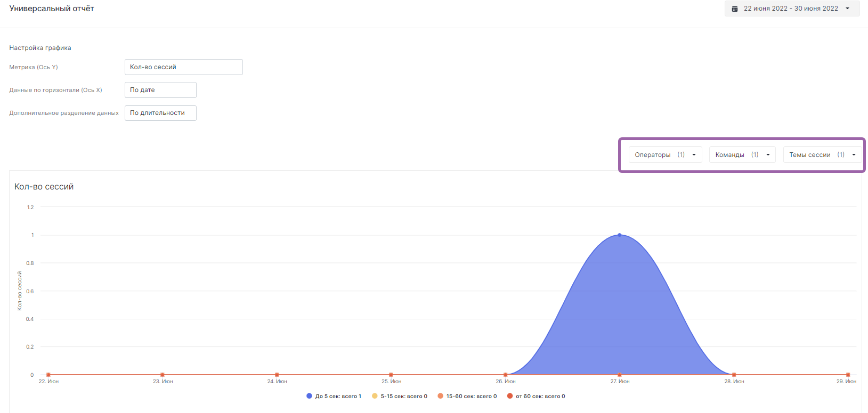Toggle the До 5 сек legend series
The image size is (868, 413).
[x=334, y=396]
